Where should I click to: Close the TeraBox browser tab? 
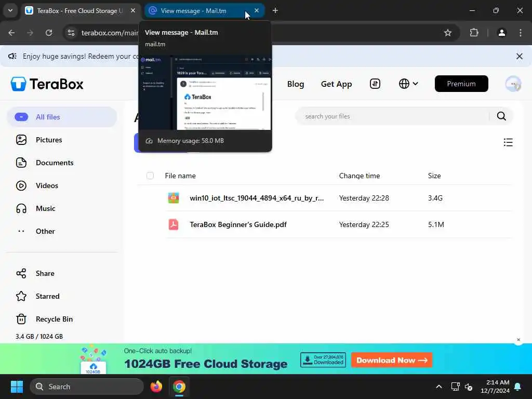133,11
